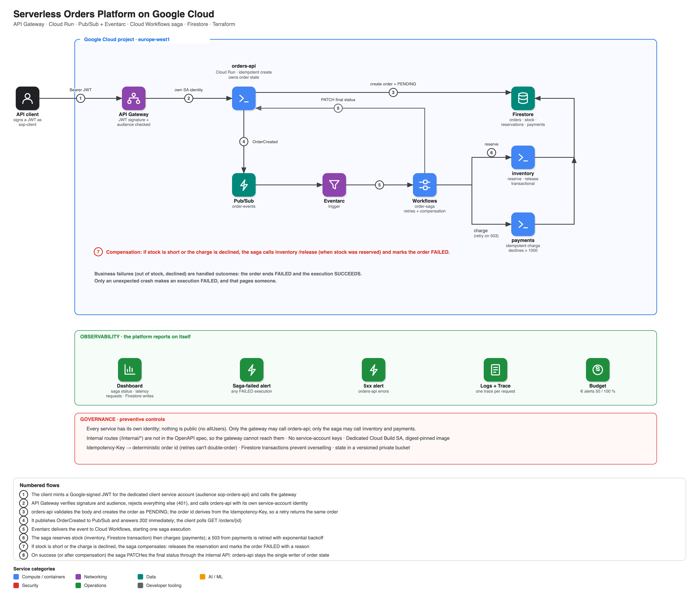Click numbered flow 1 circle in the list

click(x=23, y=495)
